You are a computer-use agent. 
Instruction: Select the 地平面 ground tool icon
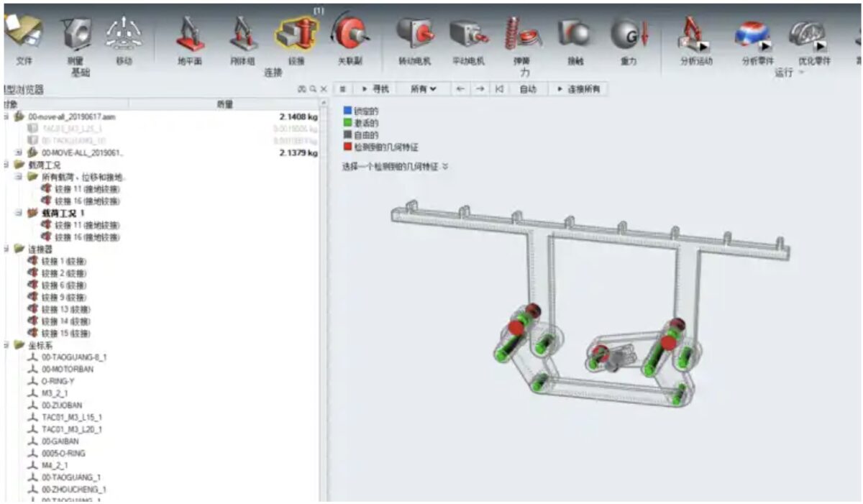coord(190,35)
